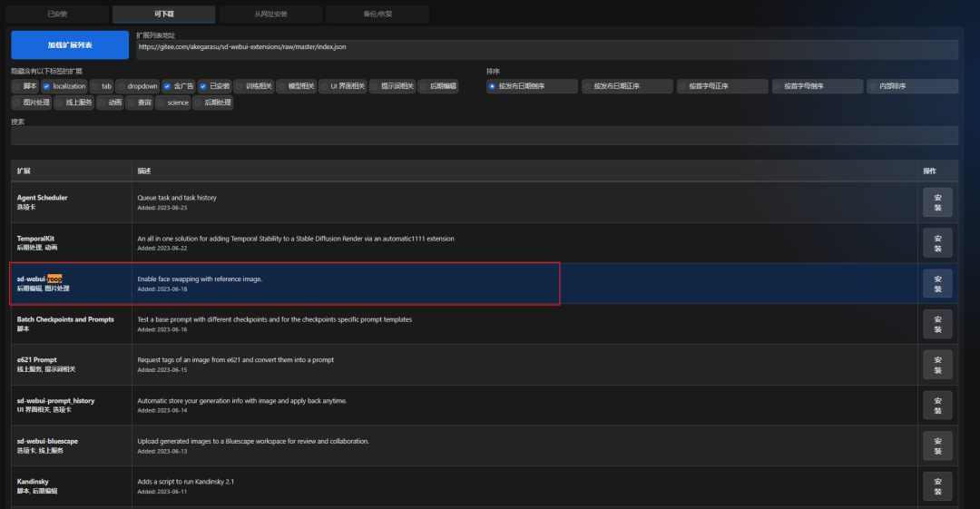Uncheck the localization tag filter
The image size is (980, 509).
coord(46,86)
